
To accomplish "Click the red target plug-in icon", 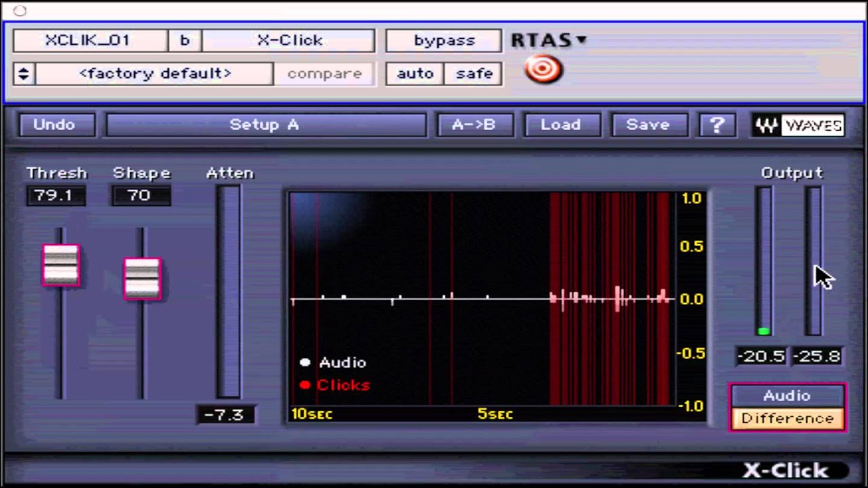I will 544,70.
